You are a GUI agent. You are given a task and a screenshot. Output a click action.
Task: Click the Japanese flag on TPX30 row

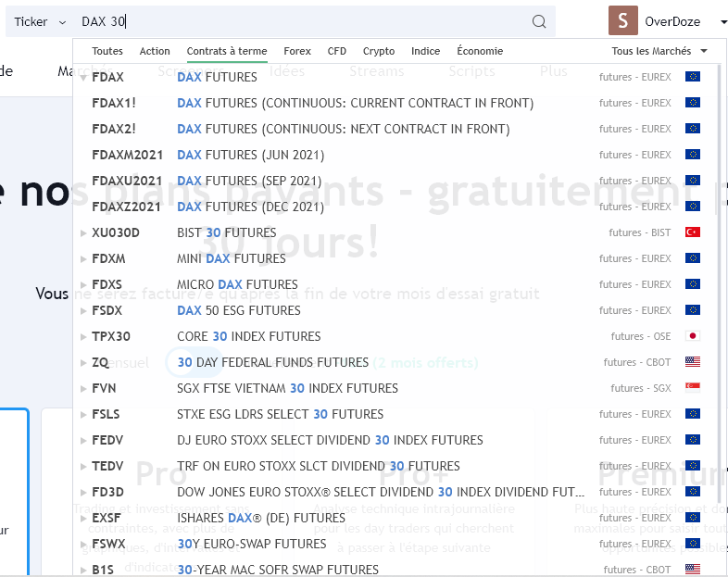click(692, 336)
